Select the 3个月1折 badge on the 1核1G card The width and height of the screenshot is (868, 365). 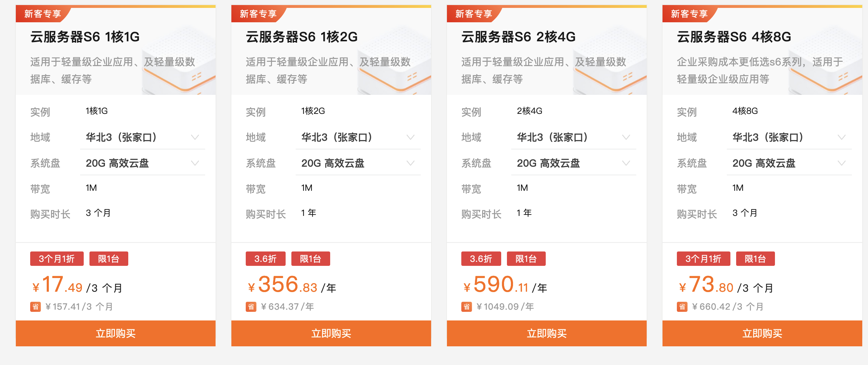tap(57, 258)
